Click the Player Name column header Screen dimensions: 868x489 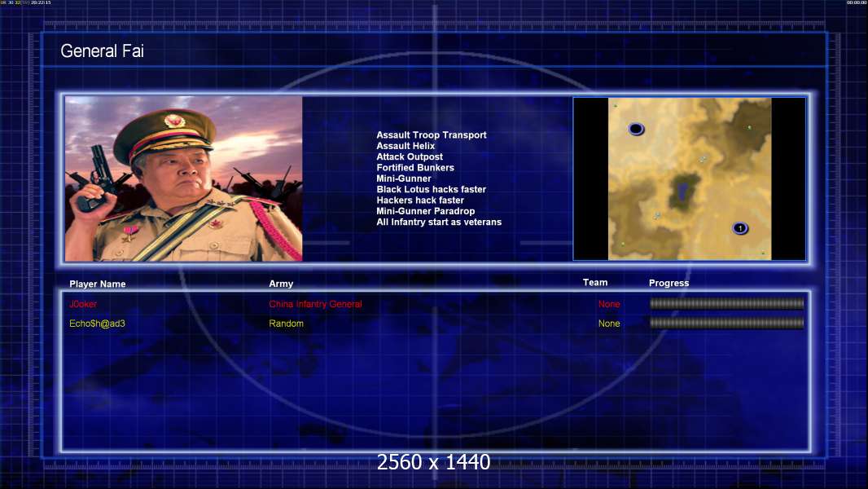98,284
